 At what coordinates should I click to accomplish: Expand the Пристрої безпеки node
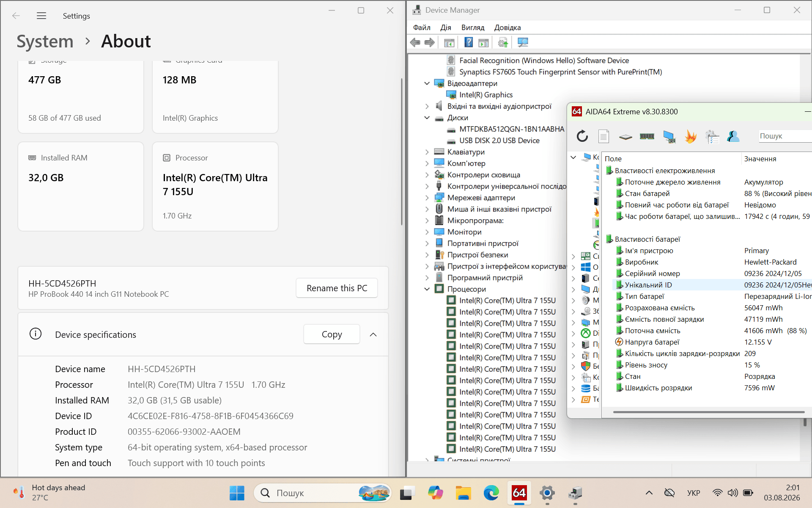427,255
